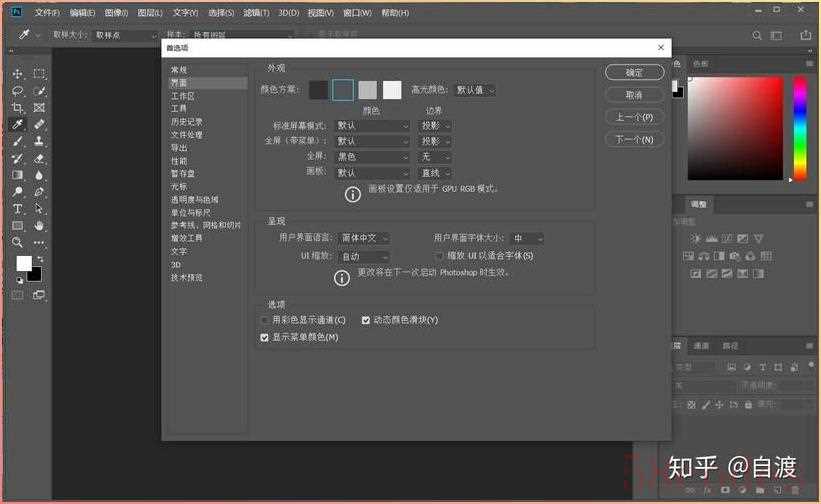Enable 用彩色显示通道 checkbox
This screenshot has height=504, width=821.
264,320
